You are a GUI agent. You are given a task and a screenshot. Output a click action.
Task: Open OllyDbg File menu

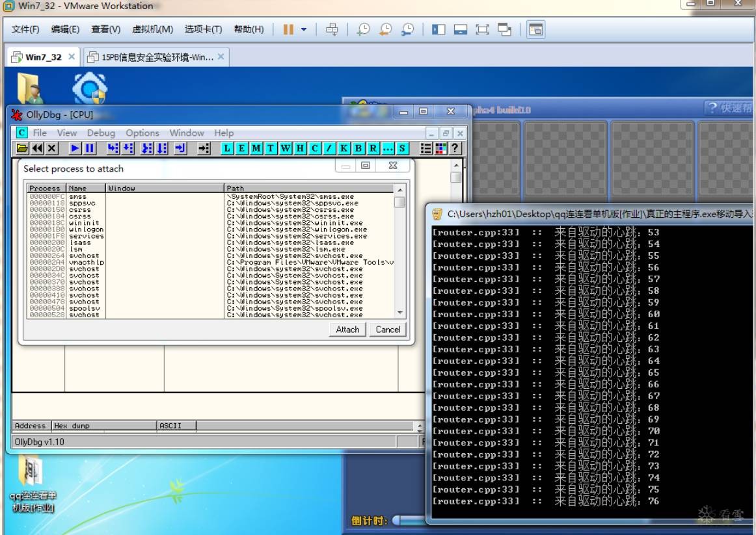pyautogui.click(x=40, y=133)
